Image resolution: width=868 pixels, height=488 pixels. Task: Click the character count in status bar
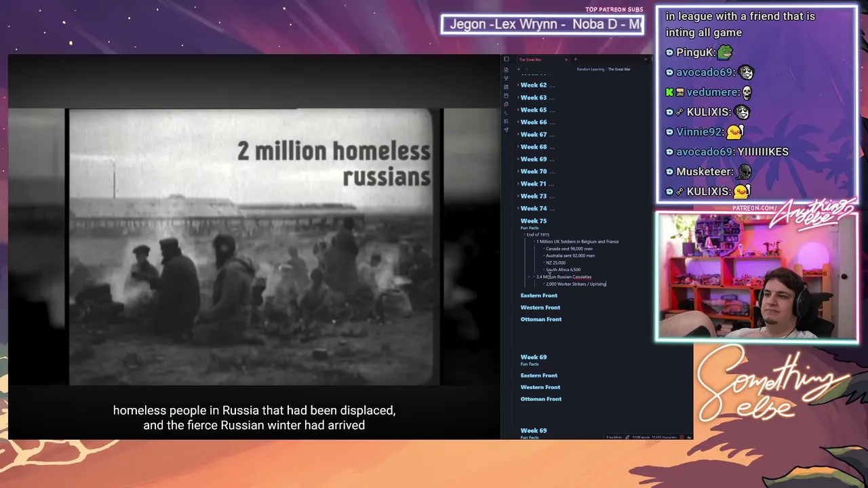click(665, 437)
